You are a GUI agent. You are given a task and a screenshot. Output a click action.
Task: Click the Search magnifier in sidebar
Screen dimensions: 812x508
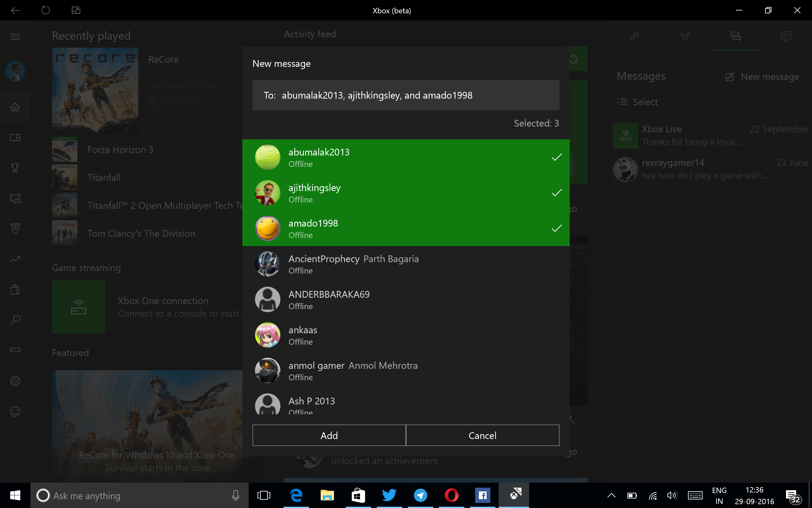click(x=15, y=320)
